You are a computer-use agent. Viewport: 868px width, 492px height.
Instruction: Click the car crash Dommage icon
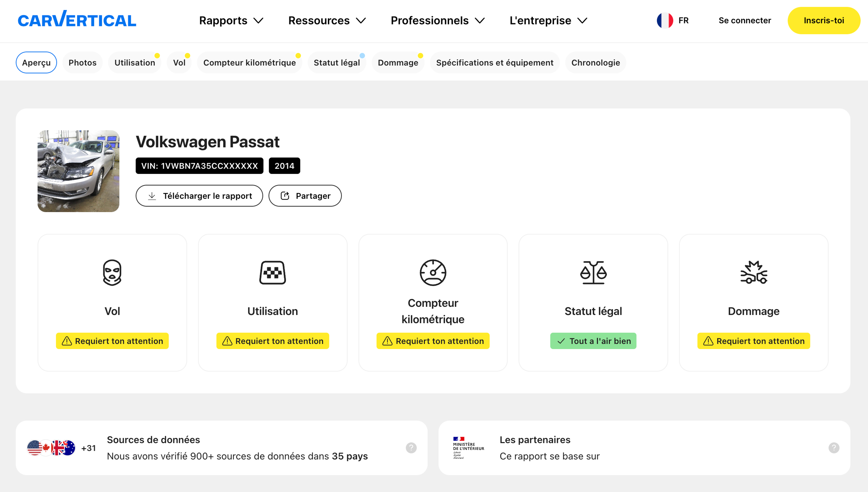tap(753, 272)
